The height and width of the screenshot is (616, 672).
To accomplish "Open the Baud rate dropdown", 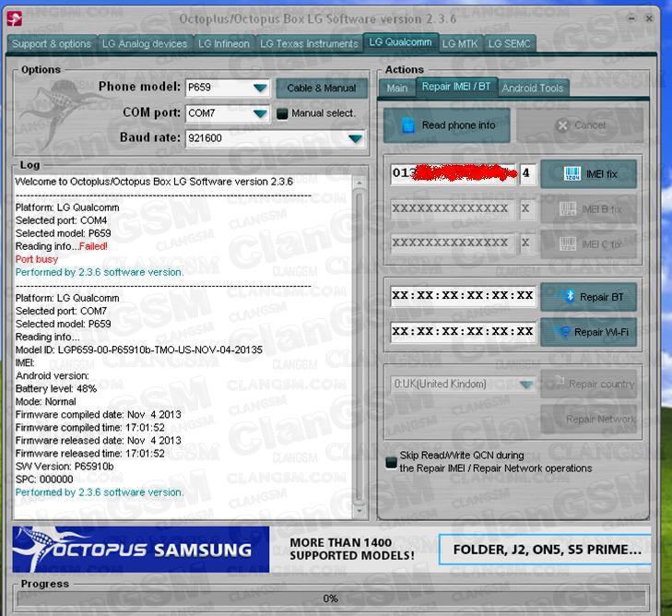I will point(355,138).
